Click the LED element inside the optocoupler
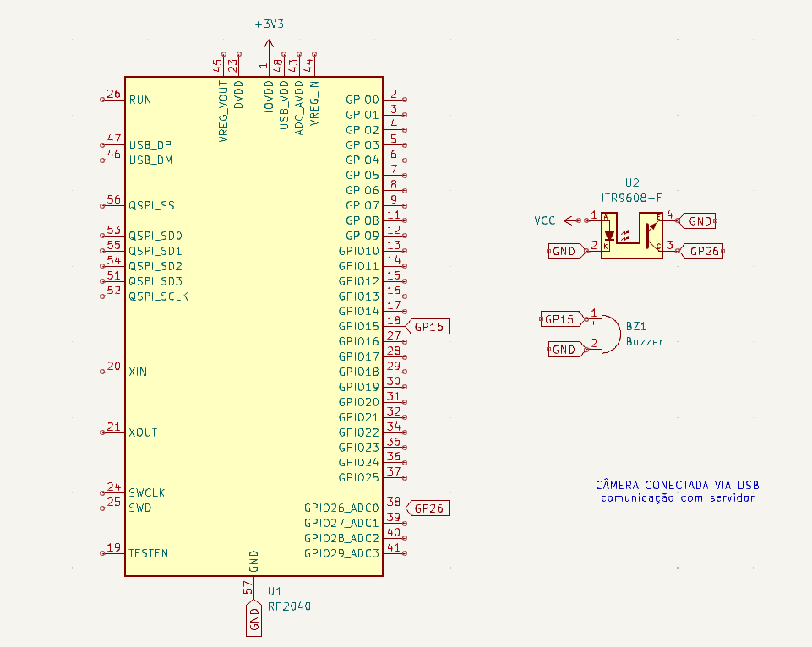Viewport: 812px width, 647px height. click(x=609, y=235)
